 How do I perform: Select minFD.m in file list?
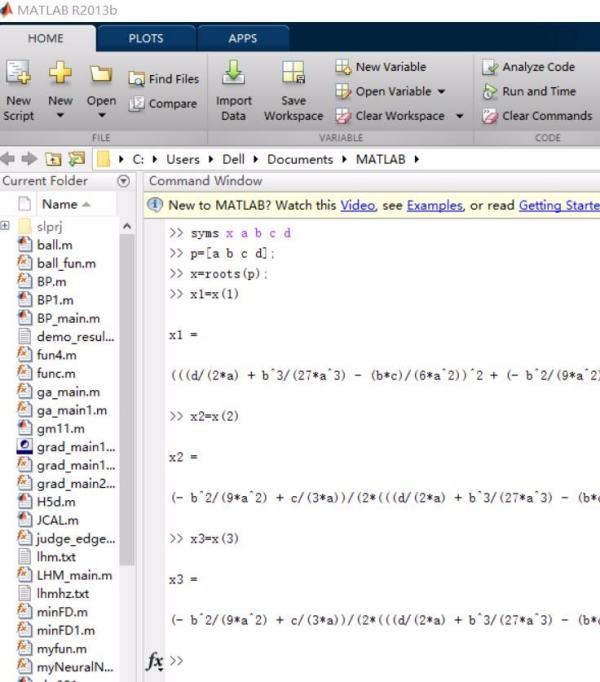[62, 612]
